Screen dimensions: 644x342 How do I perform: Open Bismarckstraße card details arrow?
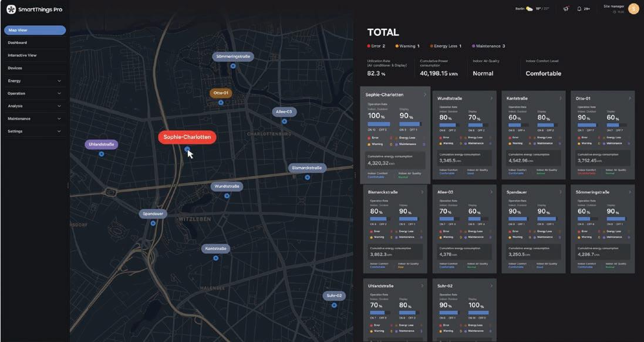click(x=422, y=192)
